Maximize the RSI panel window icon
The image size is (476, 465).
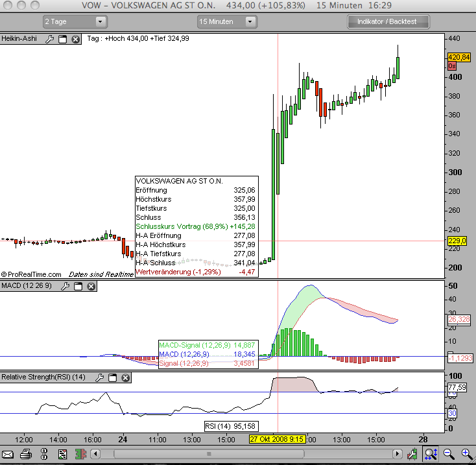(x=113, y=377)
